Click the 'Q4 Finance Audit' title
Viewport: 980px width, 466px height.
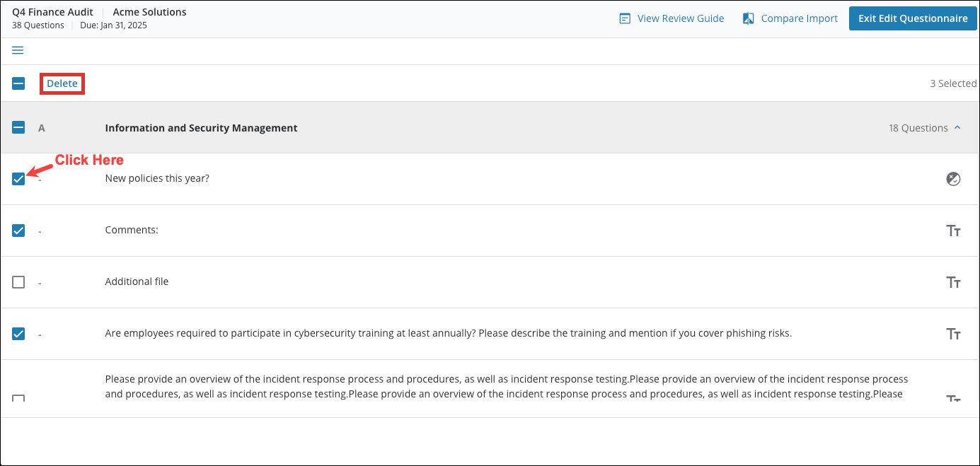click(52, 11)
